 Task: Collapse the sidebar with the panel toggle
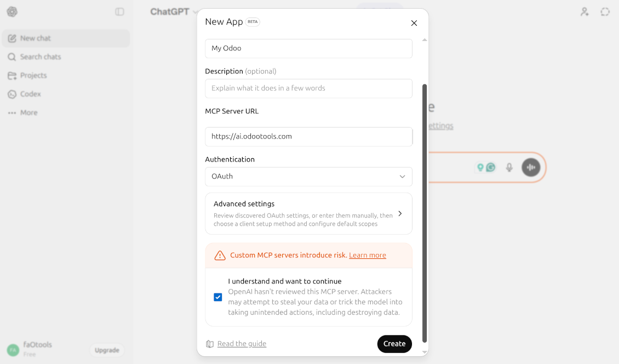[120, 11]
